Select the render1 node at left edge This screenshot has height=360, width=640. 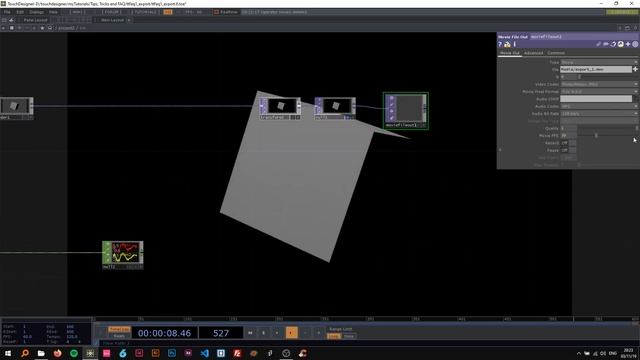16,108
